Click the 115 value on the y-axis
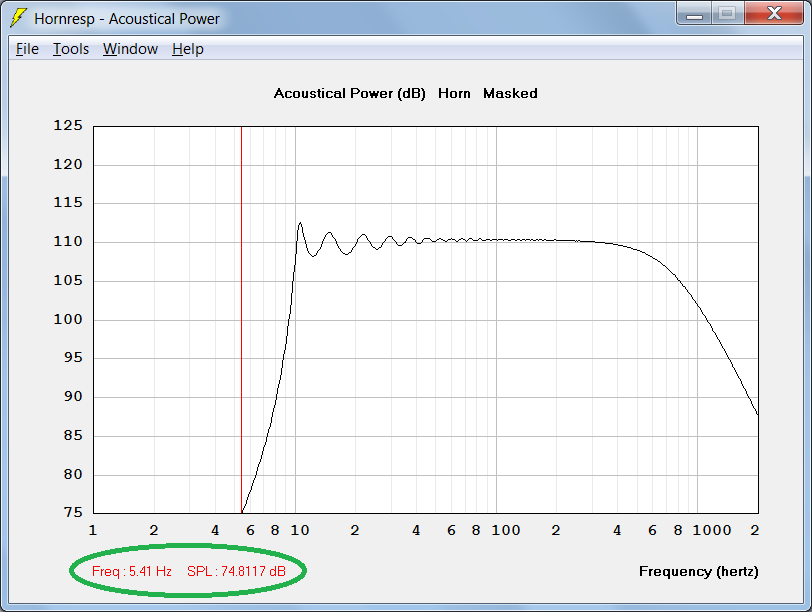Viewport: 812px width, 612px height. click(x=68, y=202)
